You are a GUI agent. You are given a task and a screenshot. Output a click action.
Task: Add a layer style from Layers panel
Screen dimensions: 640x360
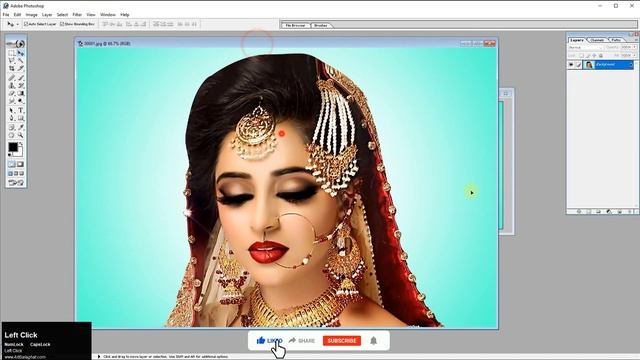579,211
